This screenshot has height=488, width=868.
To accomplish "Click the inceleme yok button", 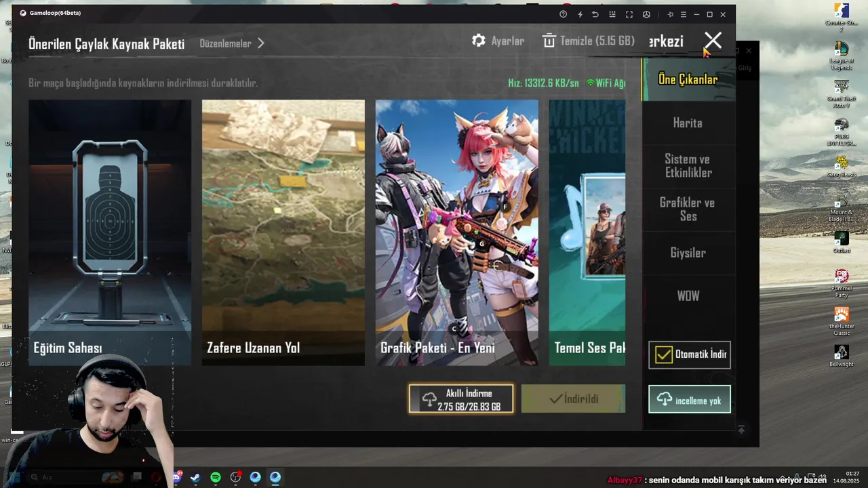I will tap(689, 399).
